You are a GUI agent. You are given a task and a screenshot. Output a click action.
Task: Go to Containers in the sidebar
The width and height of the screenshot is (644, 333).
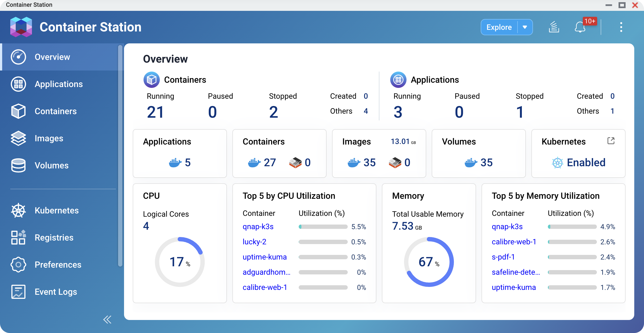click(x=60, y=111)
